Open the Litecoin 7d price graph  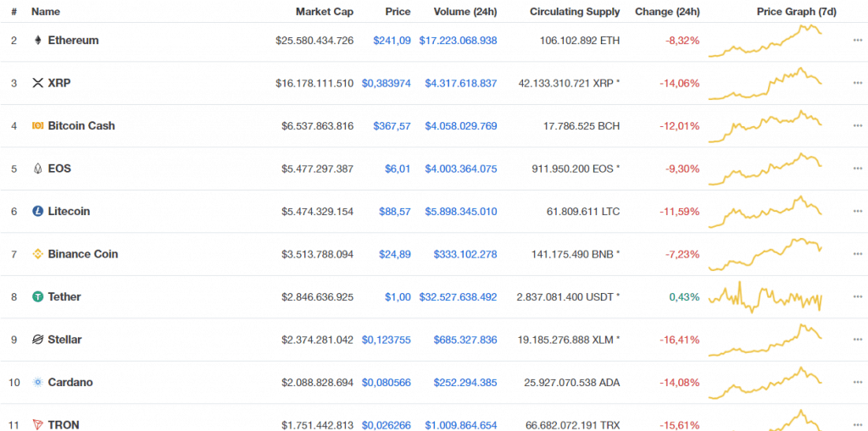pyautogui.click(x=765, y=212)
